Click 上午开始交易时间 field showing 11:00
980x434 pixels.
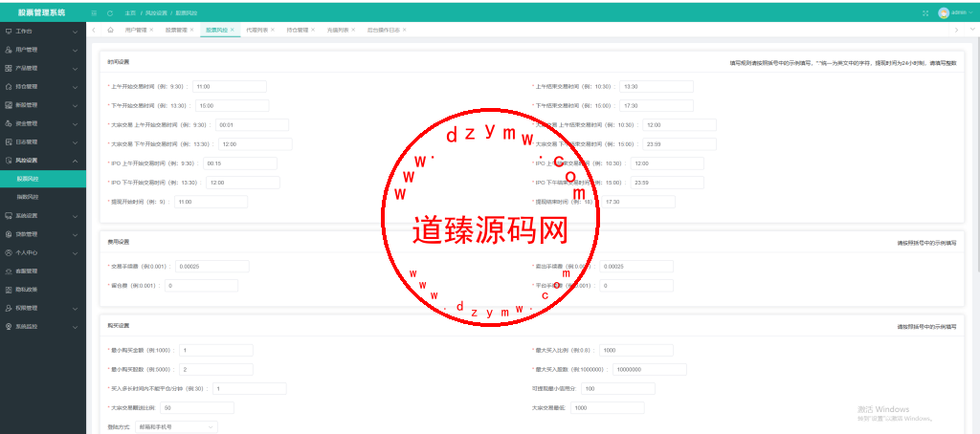230,87
